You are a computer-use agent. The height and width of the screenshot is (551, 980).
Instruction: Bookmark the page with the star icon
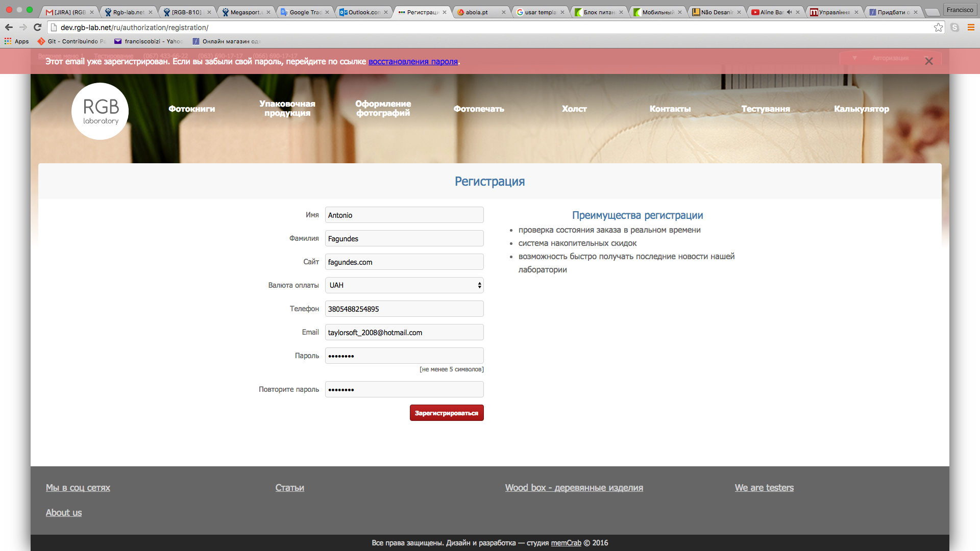tap(938, 28)
